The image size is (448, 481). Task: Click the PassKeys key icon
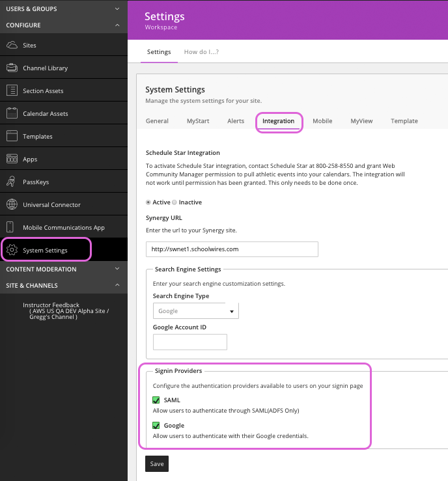11,182
